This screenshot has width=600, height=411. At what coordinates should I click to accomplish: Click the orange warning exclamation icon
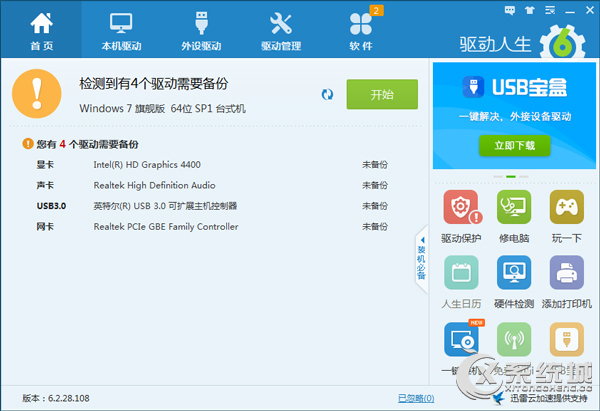37,94
